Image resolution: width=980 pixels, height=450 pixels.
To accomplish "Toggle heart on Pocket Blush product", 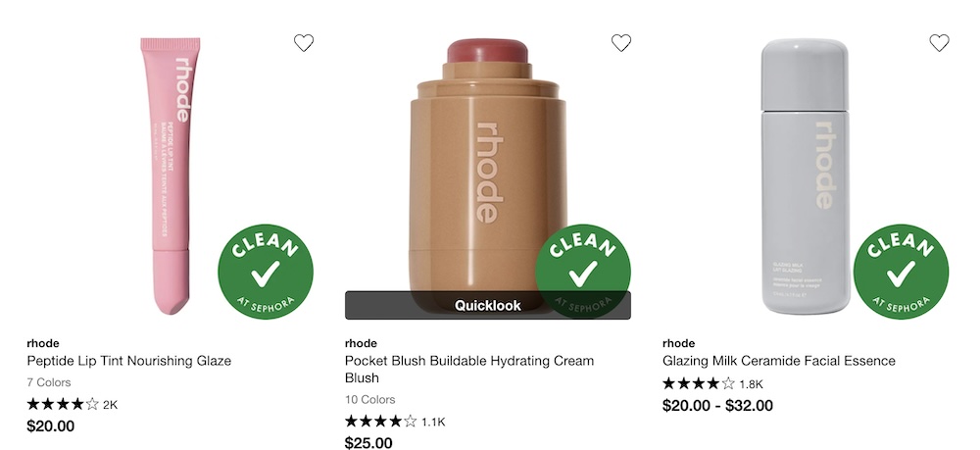I will pos(621,42).
